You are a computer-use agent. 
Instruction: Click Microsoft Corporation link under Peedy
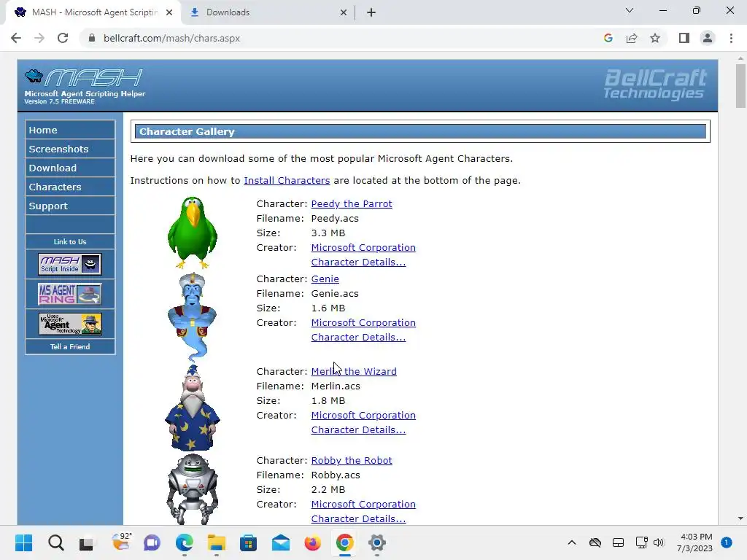[363, 248]
